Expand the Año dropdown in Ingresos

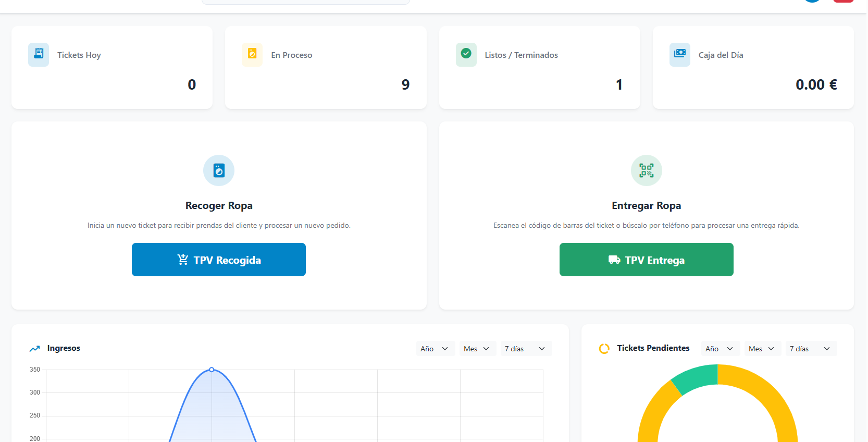(436, 349)
